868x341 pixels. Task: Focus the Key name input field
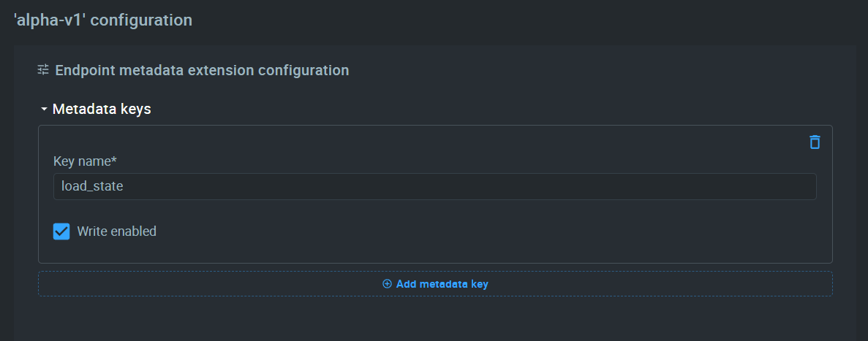pos(434,186)
